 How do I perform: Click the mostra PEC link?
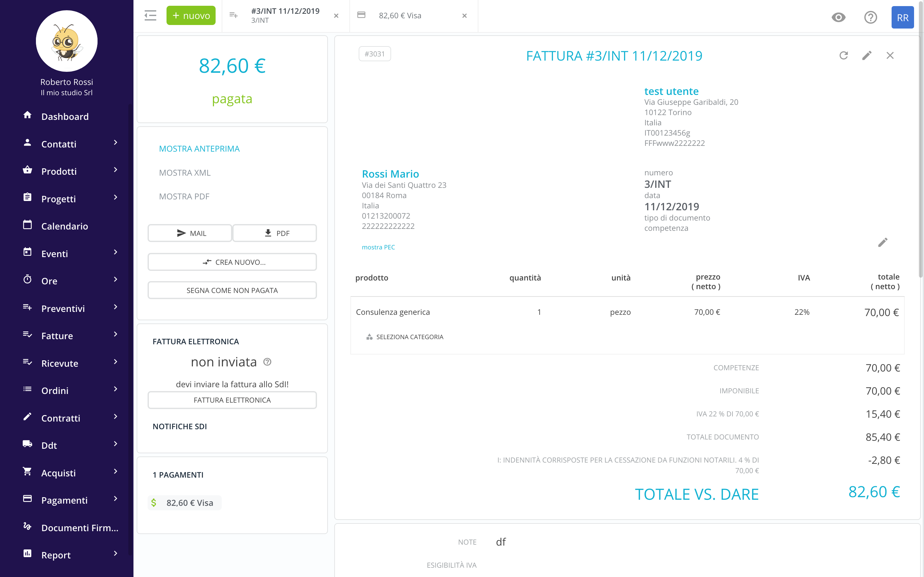378,247
